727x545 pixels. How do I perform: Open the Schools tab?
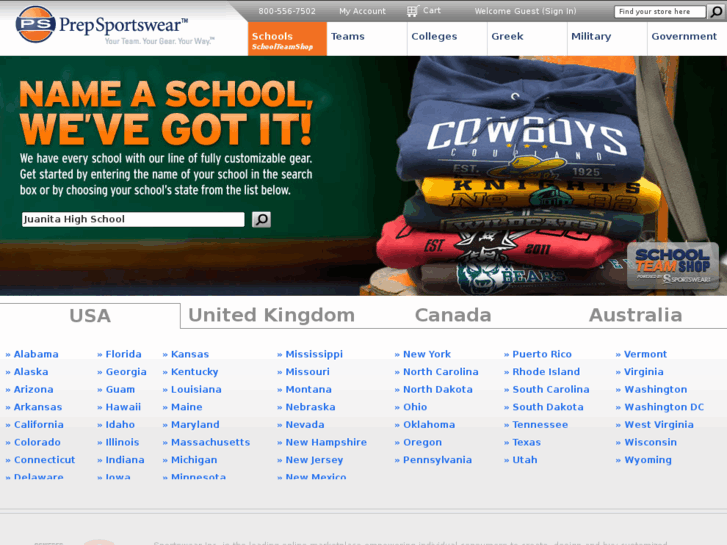(x=287, y=39)
